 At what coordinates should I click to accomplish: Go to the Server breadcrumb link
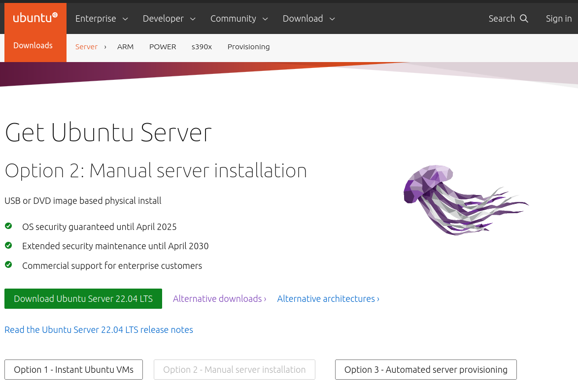[x=86, y=47]
